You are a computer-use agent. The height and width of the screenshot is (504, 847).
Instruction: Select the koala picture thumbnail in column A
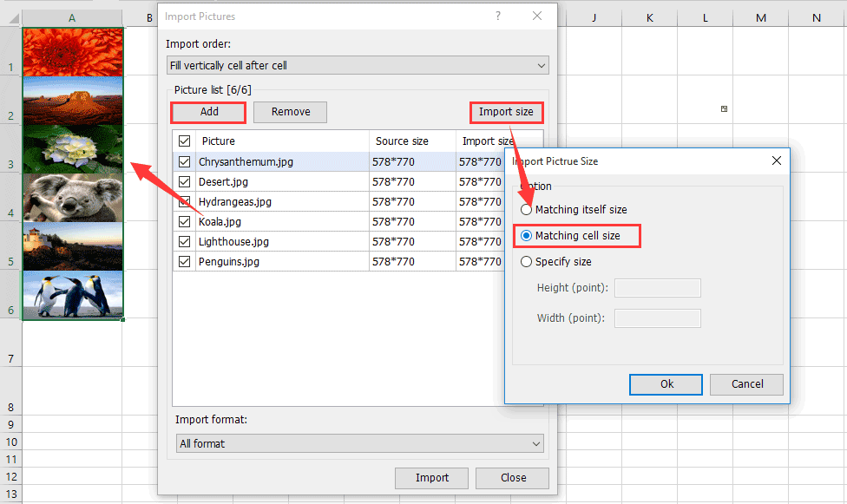coord(72,195)
